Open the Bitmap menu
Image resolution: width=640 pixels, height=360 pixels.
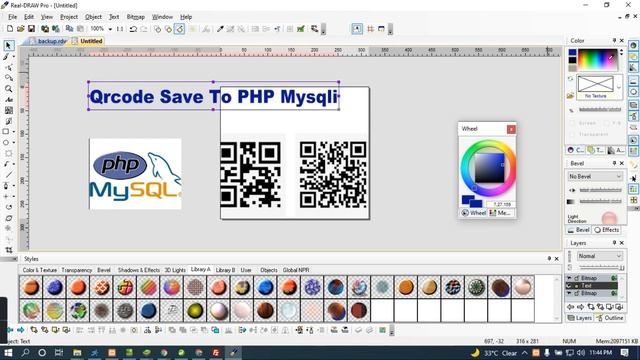pos(136,17)
